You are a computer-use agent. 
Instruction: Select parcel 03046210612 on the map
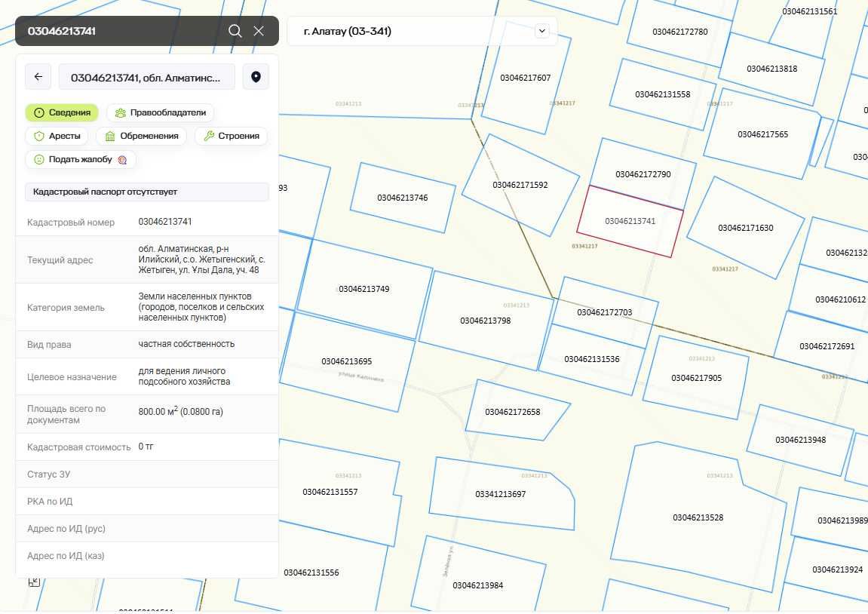pos(840,299)
